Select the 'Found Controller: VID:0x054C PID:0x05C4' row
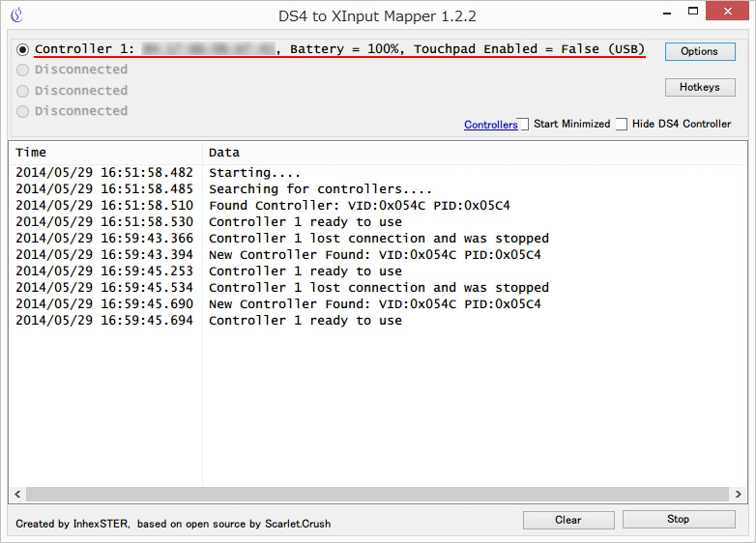The width and height of the screenshot is (756, 543). (378, 205)
